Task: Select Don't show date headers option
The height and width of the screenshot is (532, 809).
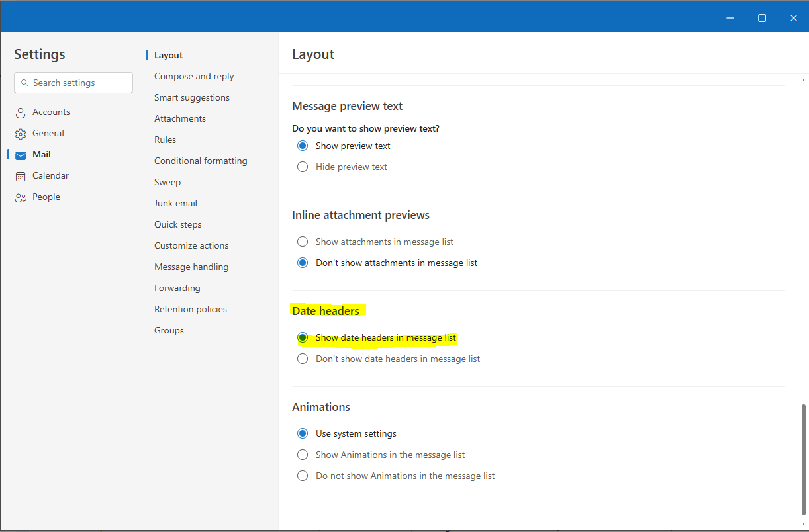Action: tap(303, 359)
